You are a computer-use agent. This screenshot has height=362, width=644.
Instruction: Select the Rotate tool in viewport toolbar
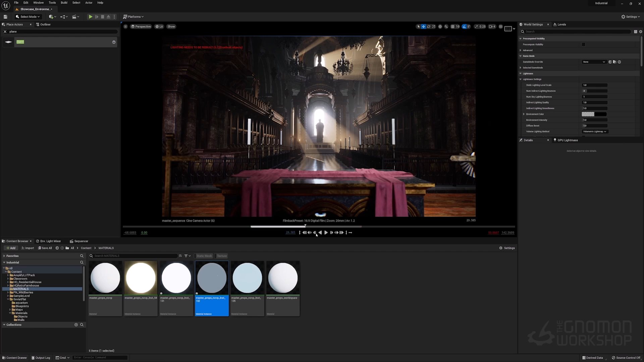429,26
